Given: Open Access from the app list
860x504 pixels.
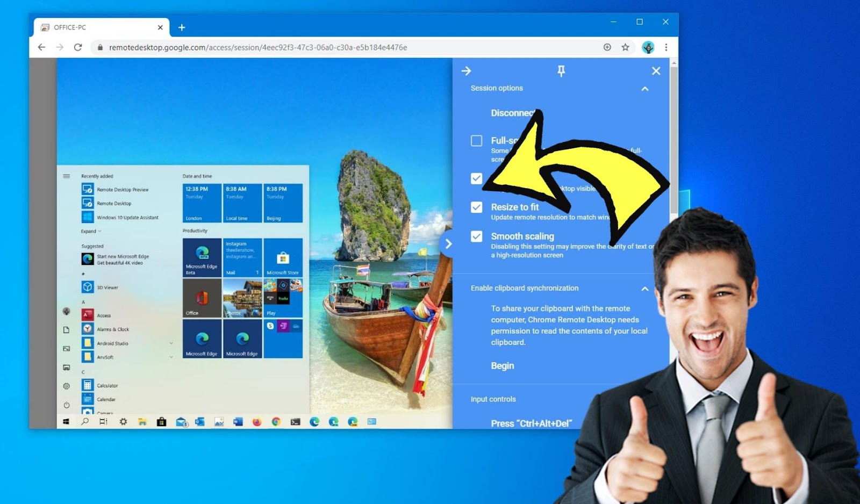Looking at the screenshot, I should coord(97,315).
